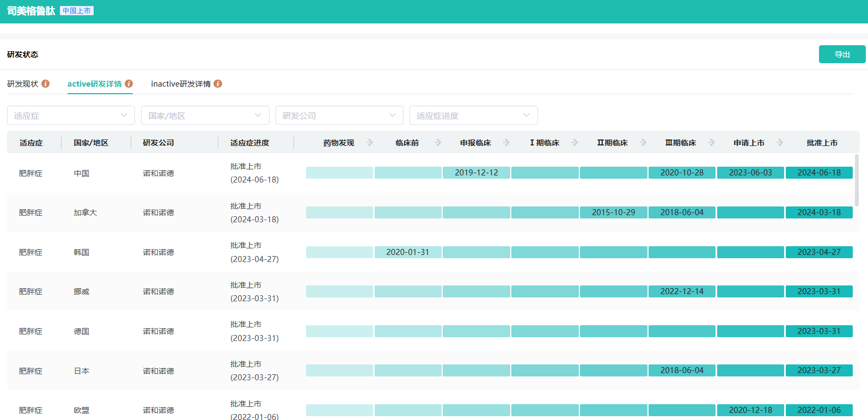Click the 导出 export button
Screen dimensions: 868x420
click(x=842, y=54)
